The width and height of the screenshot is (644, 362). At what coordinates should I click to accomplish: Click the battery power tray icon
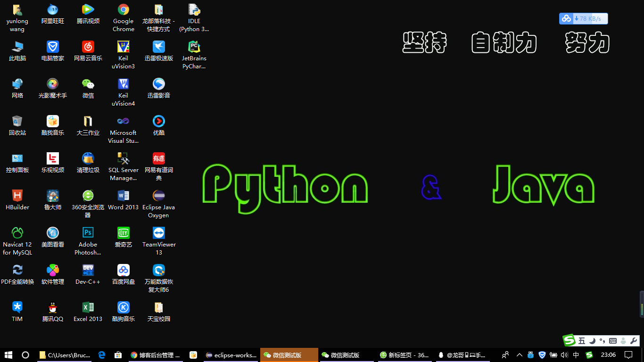[553, 355]
